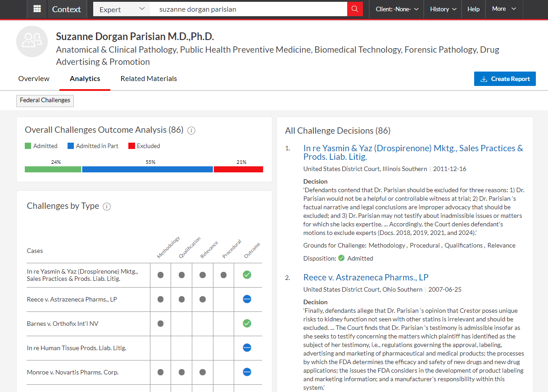Click outcome icon for Human Tissue Prods. row

[x=247, y=347]
